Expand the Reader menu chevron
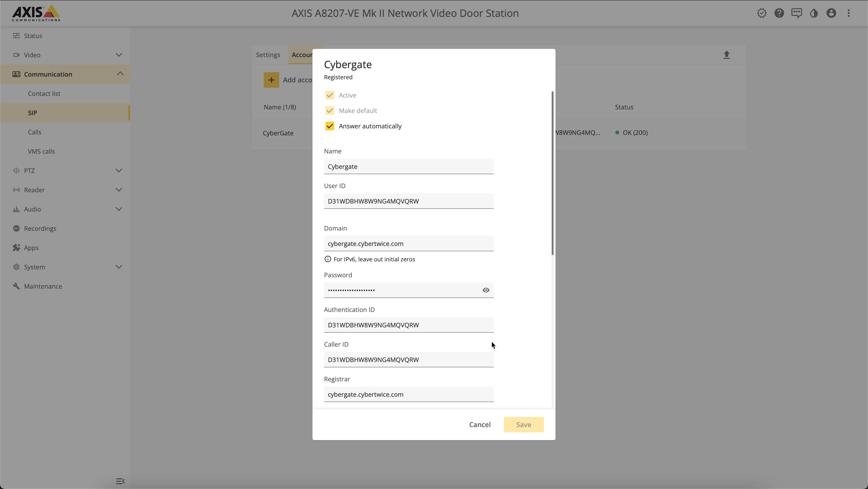Screen dimensions: 868x489 coord(119,190)
